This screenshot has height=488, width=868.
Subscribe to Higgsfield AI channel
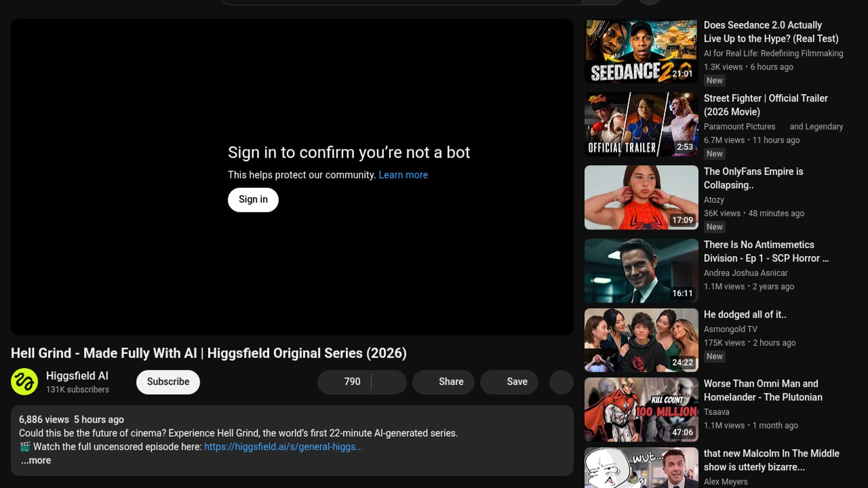tap(168, 382)
